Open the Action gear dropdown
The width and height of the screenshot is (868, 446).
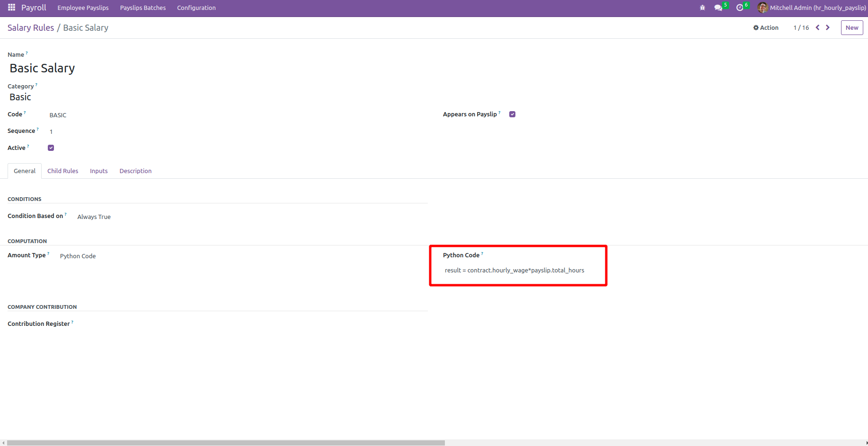(766, 27)
